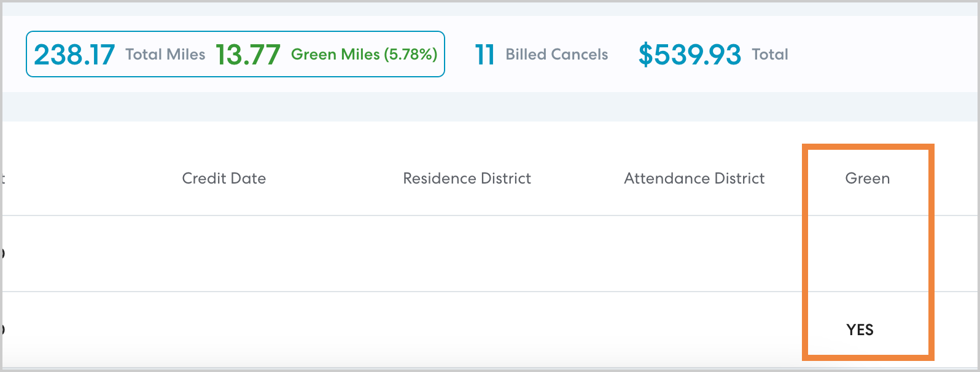Click the Total label beside $539.93
The height and width of the screenshot is (372, 980).
click(770, 55)
